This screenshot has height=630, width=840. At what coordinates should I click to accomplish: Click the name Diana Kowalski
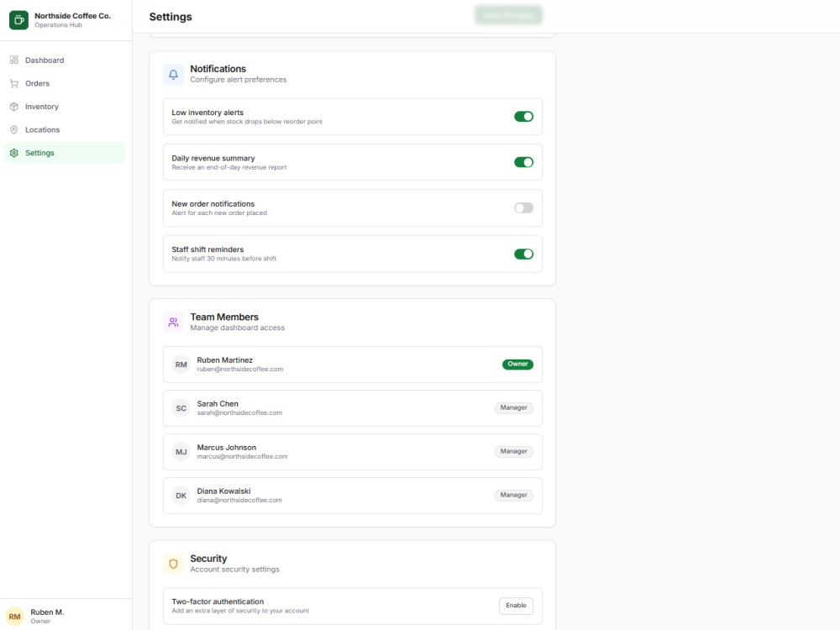(x=224, y=491)
